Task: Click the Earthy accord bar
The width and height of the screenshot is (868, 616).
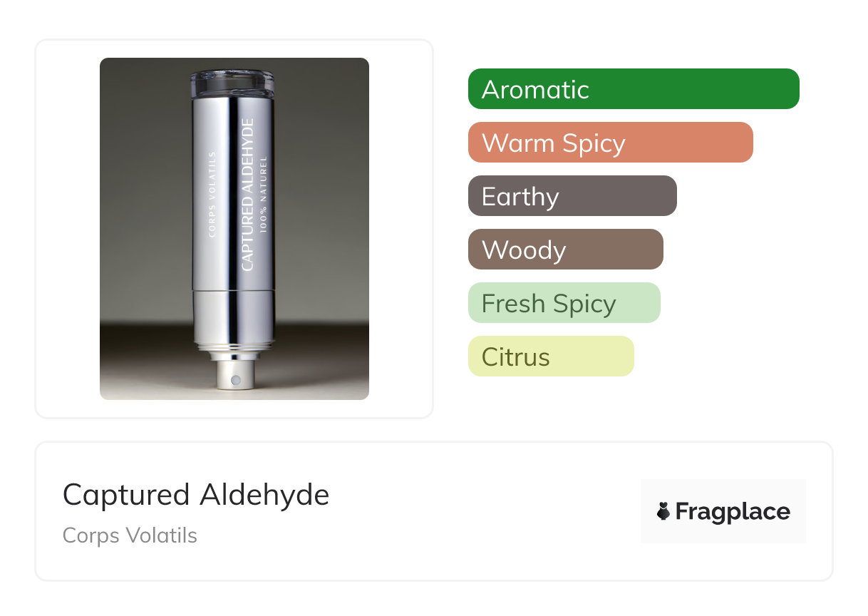Action: pyautogui.click(x=572, y=196)
